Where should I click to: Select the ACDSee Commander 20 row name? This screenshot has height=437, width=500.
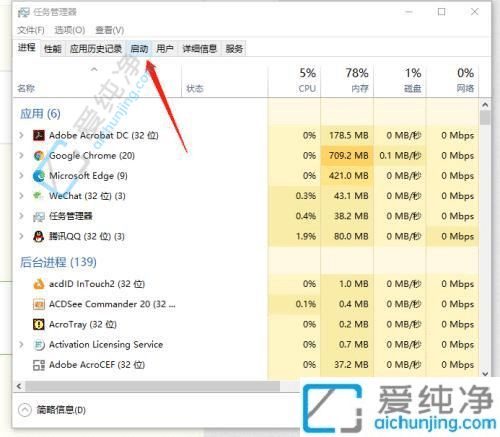(112, 304)
